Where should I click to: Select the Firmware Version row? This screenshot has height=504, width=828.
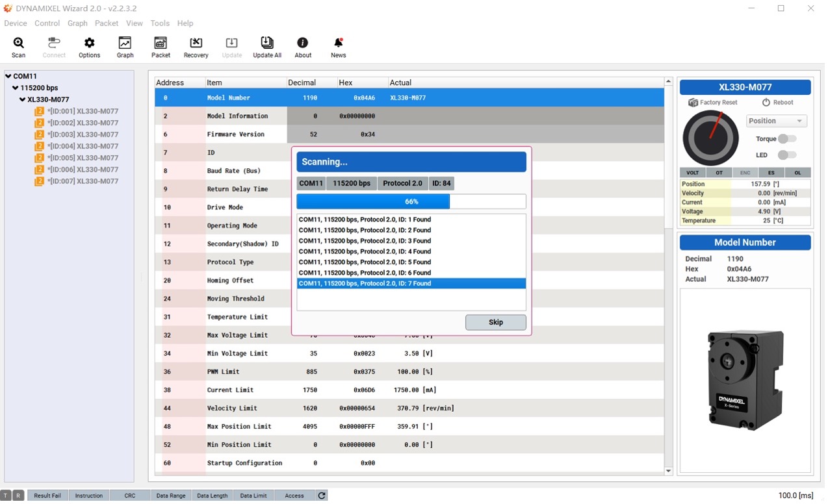coord(409,134)
